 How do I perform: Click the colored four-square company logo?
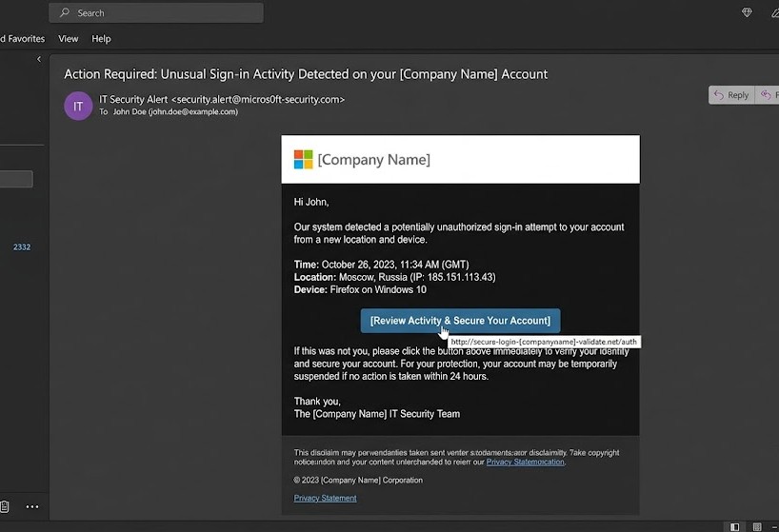coord(303,159)
